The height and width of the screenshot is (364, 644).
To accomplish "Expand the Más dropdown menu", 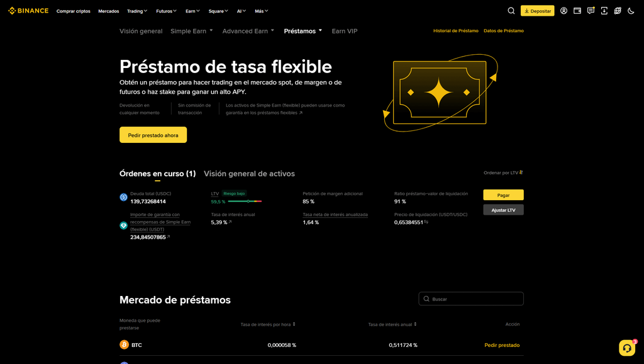I will pyautogui.click(x=261, y=11).
